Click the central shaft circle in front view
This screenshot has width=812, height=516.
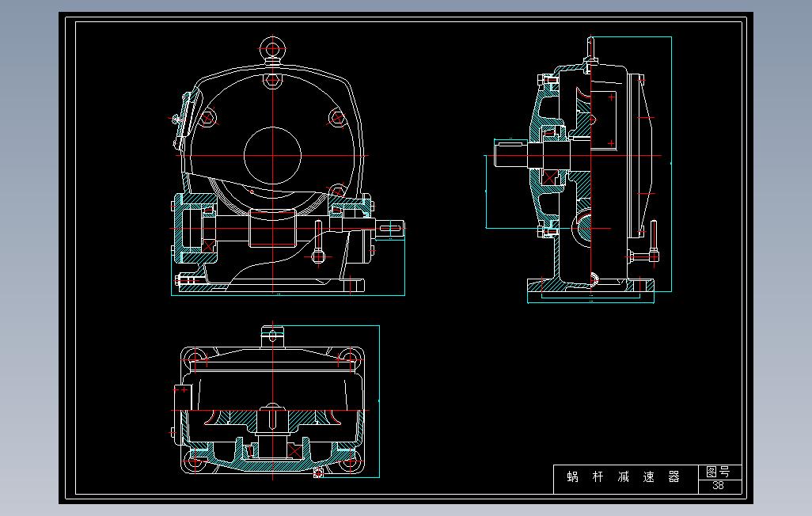point(273,155)
